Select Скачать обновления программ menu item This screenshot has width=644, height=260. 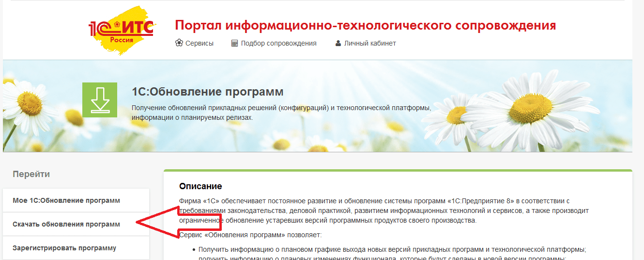[x=76, y=224]
